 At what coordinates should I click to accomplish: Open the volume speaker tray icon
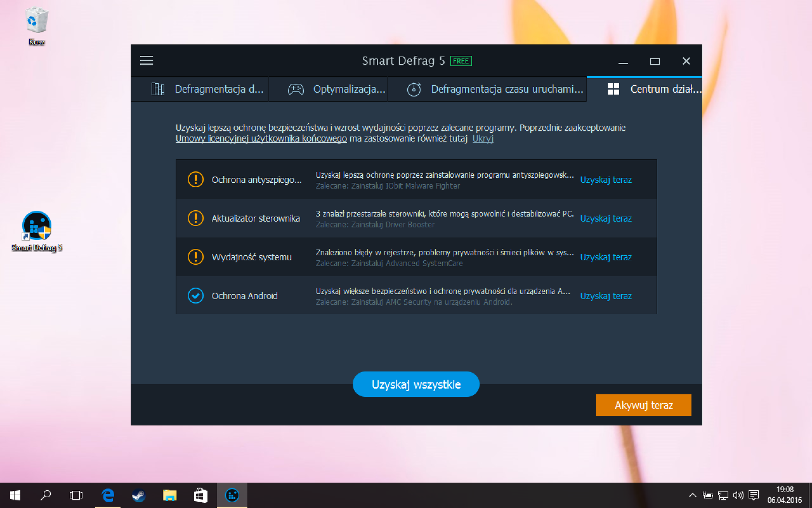[738, 495]
